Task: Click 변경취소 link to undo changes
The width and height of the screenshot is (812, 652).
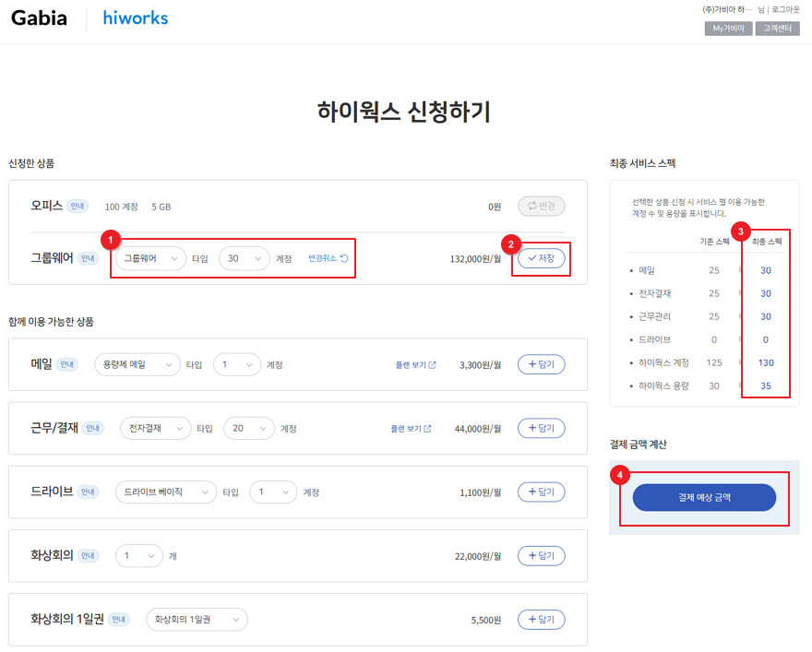Action: pos(328,259)
